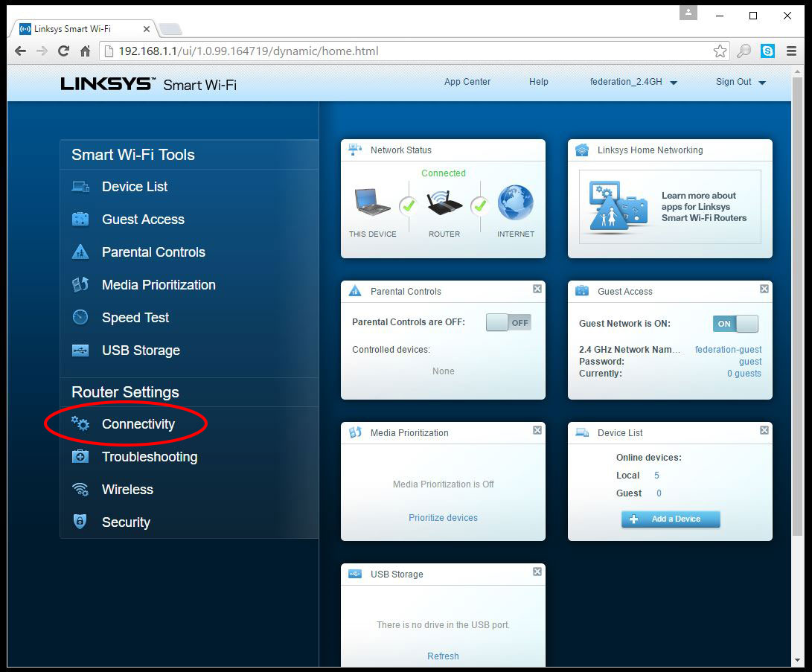Open Security settings

pyautogui.click(x=126, y=522)
